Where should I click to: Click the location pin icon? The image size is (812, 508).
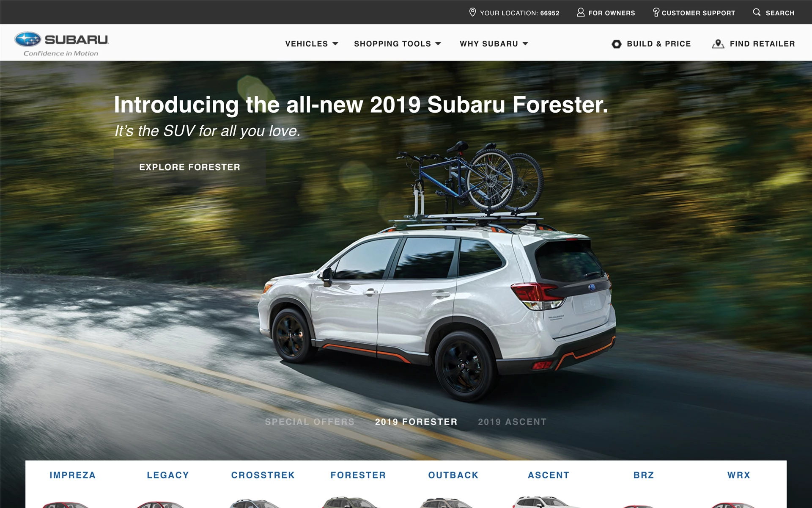[x=472, y=12]
